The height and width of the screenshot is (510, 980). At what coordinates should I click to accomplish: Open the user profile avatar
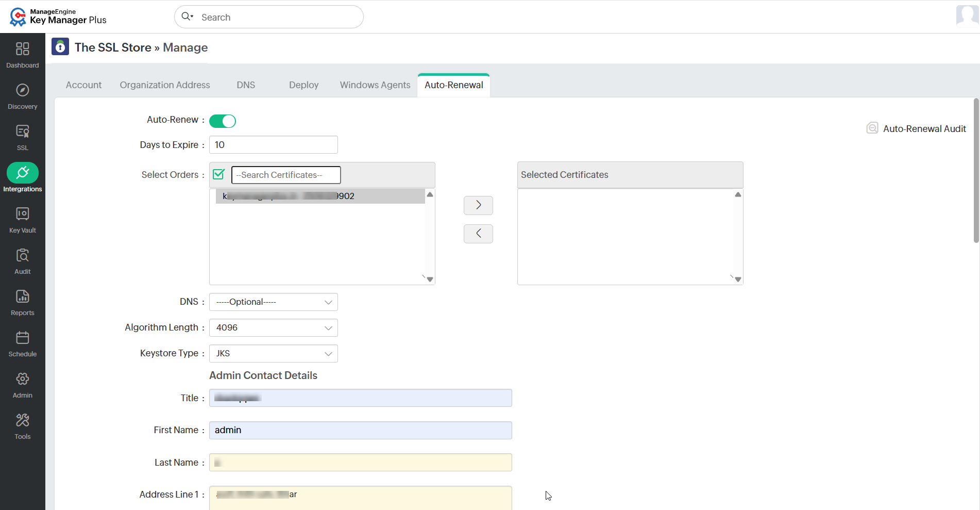(968, 15)
